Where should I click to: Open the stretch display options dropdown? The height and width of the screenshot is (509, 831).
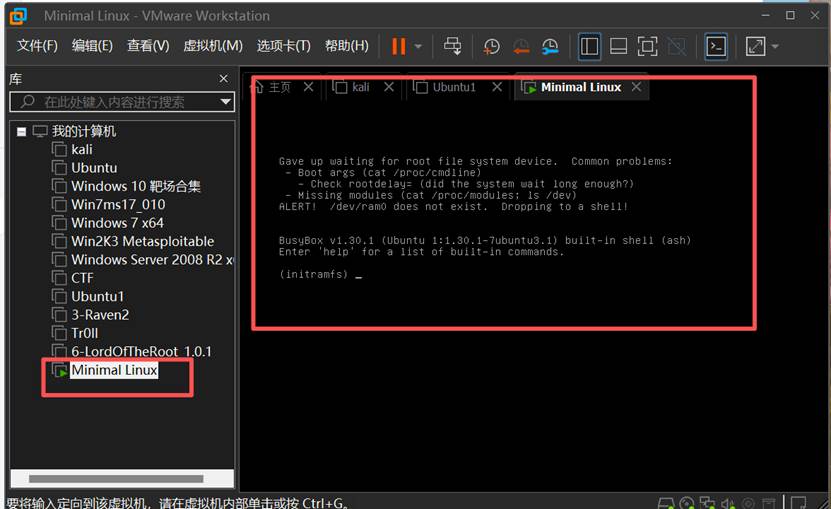click(x=775, y=47)
